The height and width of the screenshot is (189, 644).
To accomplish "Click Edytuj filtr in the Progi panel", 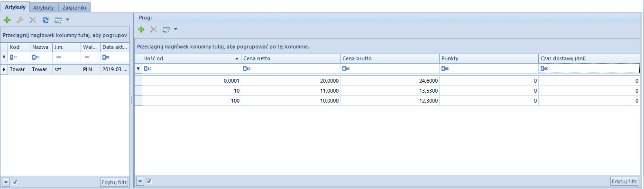I will [x=624, y=181].
